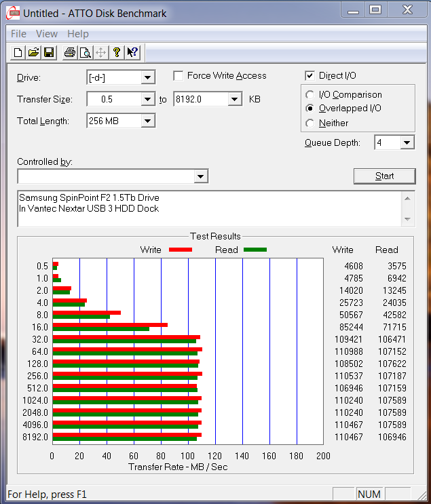Click the New document toolbar icon
431x504 pixels.
coord(19,52)
